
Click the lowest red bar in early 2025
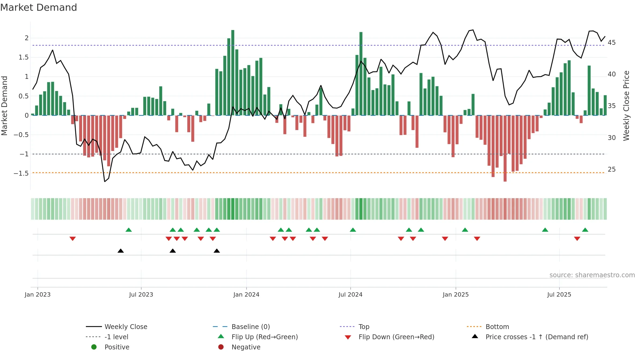(505, 149)
